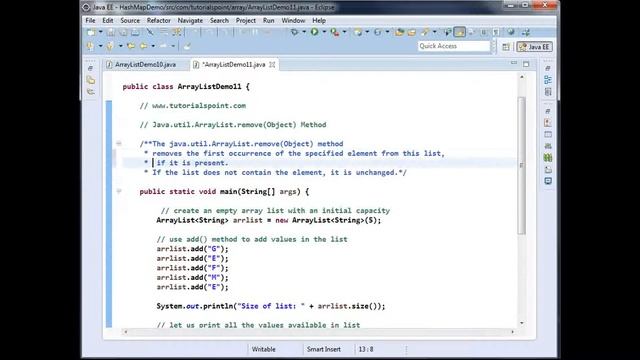This screenshot has width=640, height=360.
Task: Click the editor scroll down arrow
Action: point(522,323)
